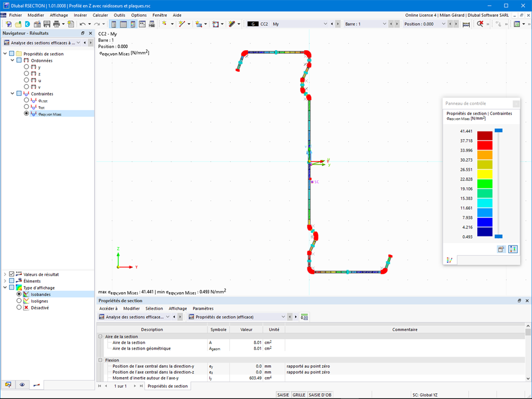Toggle the Navigator panel toolbar icon
This screenshot has height=399, width=532.
click(114, 24)
